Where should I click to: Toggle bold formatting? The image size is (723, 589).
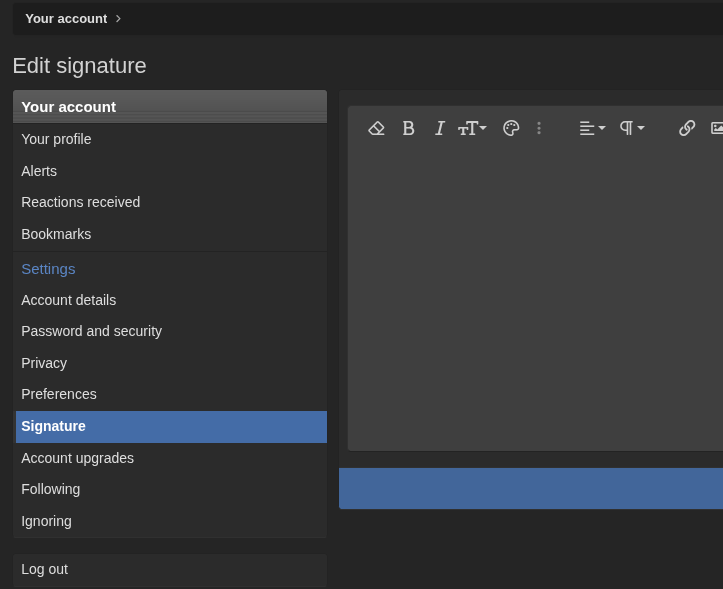pyautogui.click(x=408, y=128)
